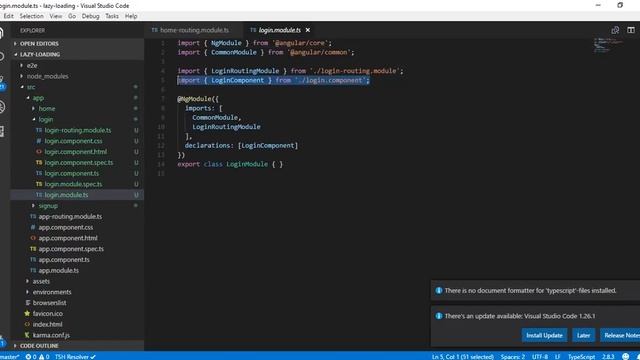Click the editor minimap
This screenshot has width=640, height=360.
click(x=608, y=45)
